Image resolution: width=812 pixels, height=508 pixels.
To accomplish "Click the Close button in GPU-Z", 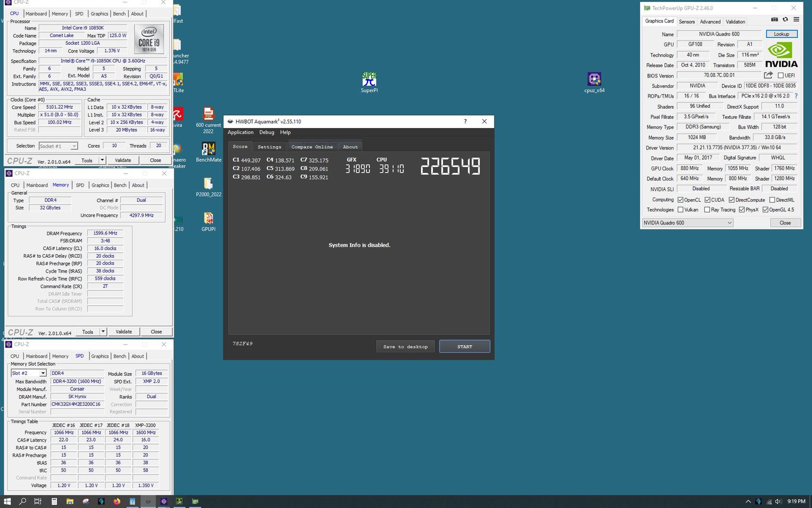I will pyautogui.click(x=785, y=223).
